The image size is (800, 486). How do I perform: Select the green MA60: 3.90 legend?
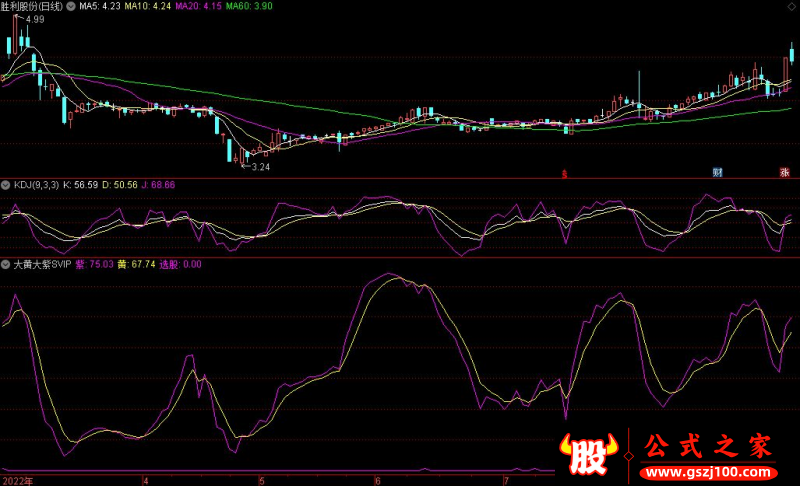point(249,6)
